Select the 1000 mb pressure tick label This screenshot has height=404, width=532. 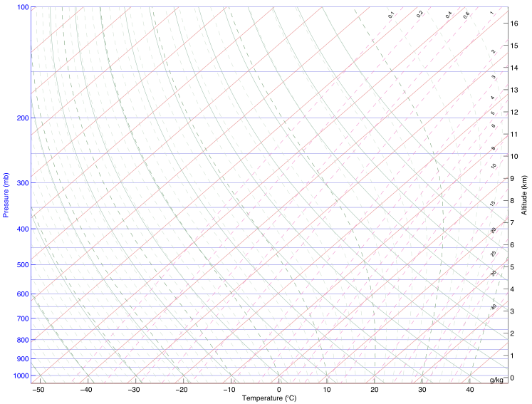tap(21, 375)
